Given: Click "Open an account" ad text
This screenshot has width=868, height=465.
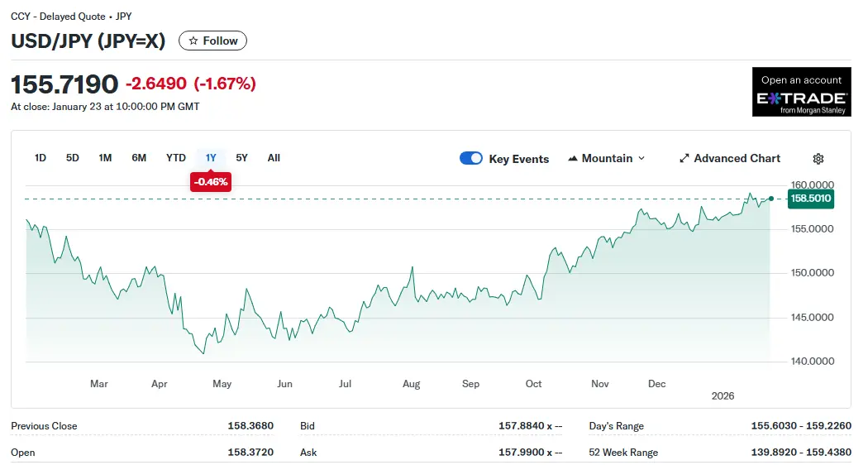Looking at the screenshot, I should click(801, 80).
